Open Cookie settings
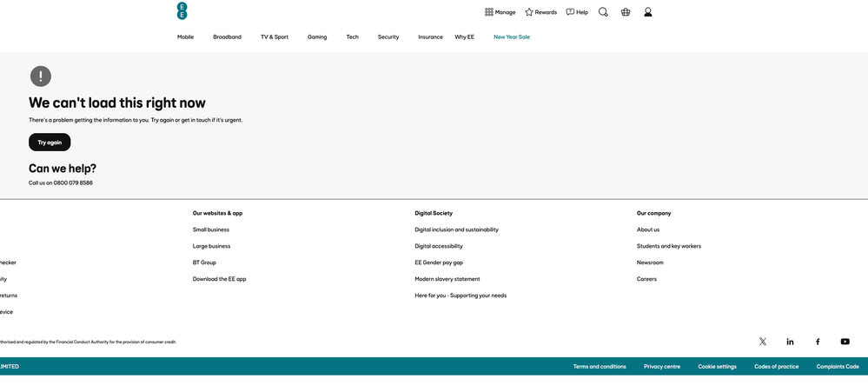This screenshot has height=392, width=868. pos(717,367)
